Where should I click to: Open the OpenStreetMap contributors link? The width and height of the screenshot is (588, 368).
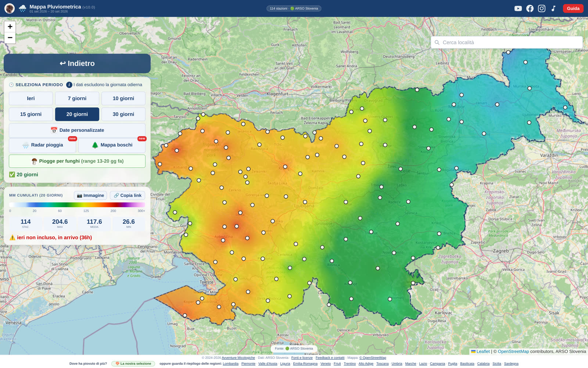pyautogui.click(x=513, y=351)
